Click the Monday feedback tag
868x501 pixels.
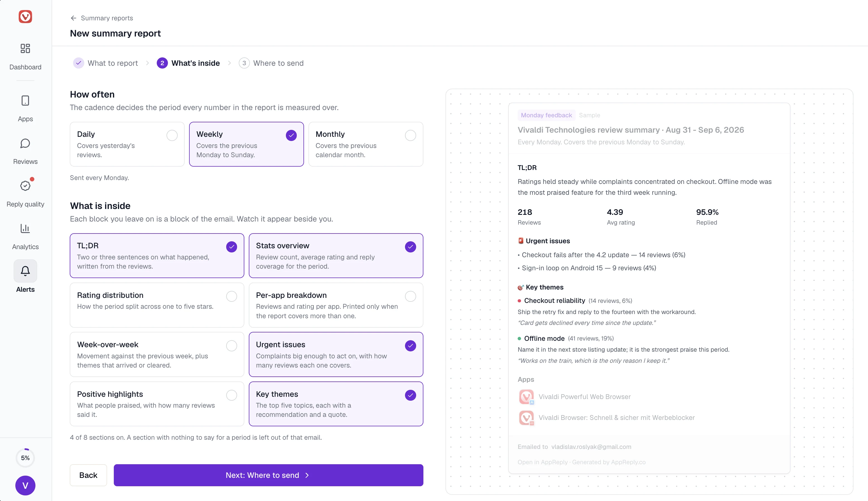546,115
